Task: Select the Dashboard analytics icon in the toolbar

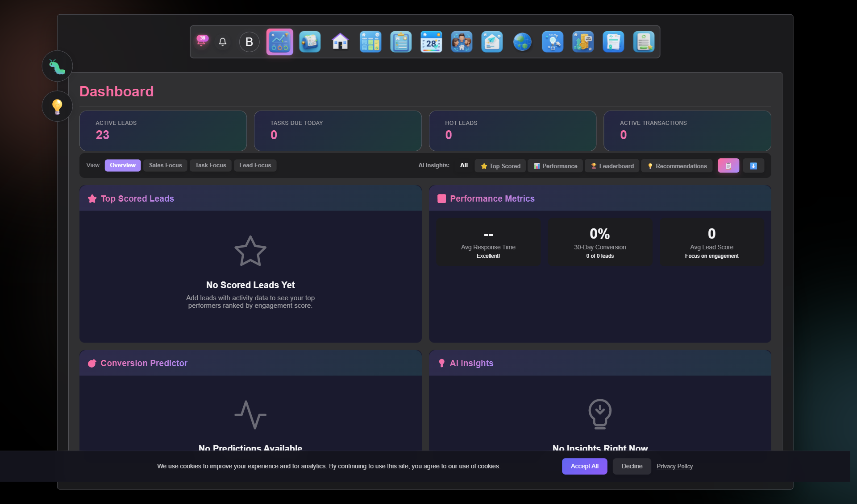Action: click(x=280, y=42)
